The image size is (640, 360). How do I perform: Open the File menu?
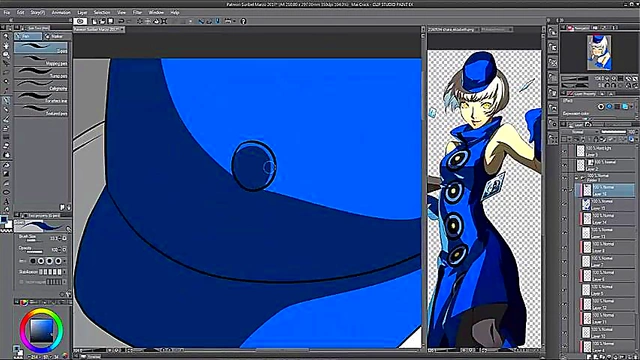click(7, 13)
